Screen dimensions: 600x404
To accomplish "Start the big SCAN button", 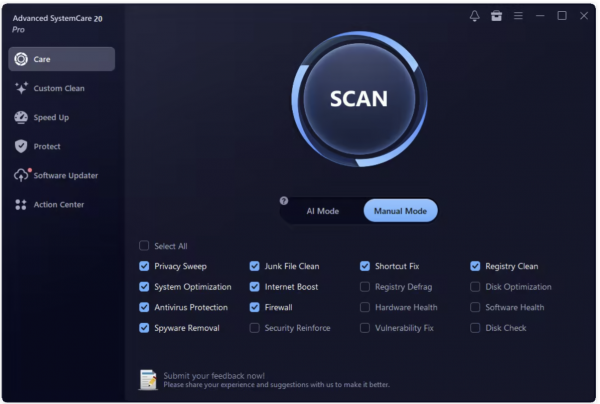I will 359,98.
